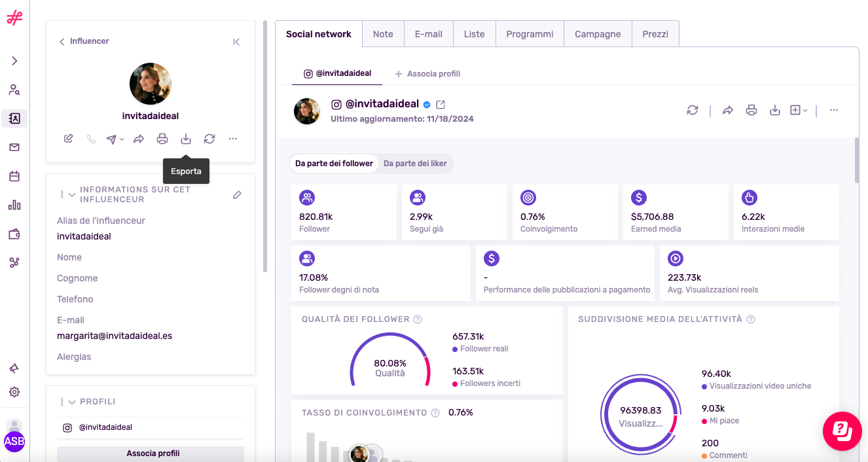Image resolution: width=868 pixels, height=462 pixels.
Task: Click the share arrow in the left profile card
Action: (x=139, y=139)
